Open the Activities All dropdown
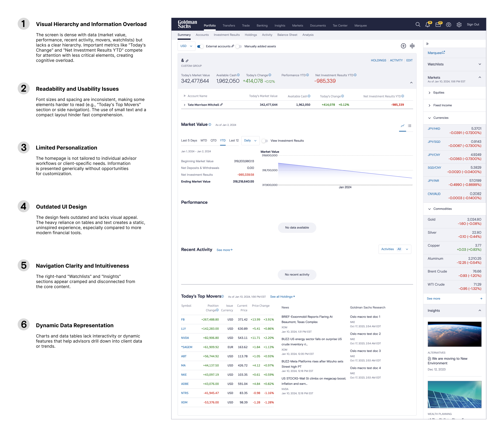Screen dimensions: 504x437 pyautogui.click(x=395, y=249)
